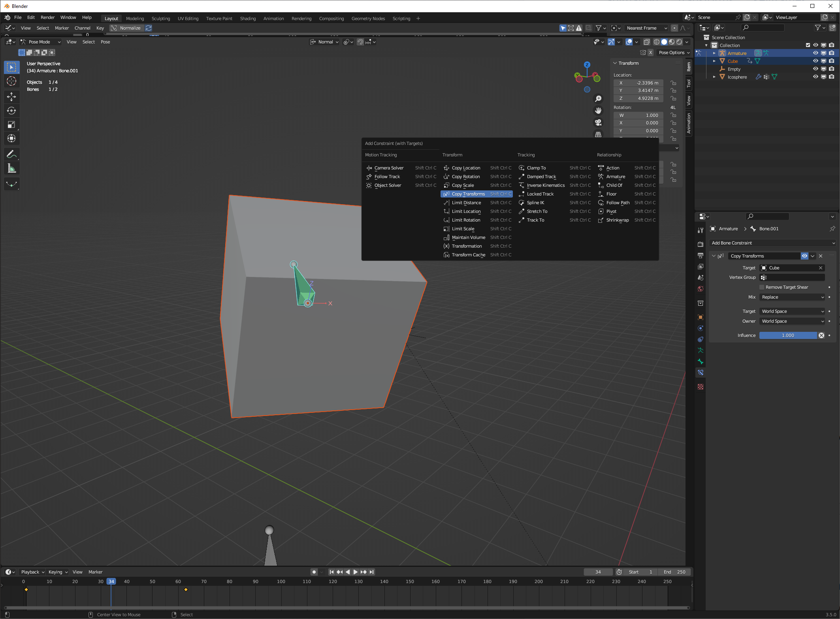Click the Location Z value field
The width and height of the screenshot is (840, 619).
pyautogui.click(x=638, y=98)
